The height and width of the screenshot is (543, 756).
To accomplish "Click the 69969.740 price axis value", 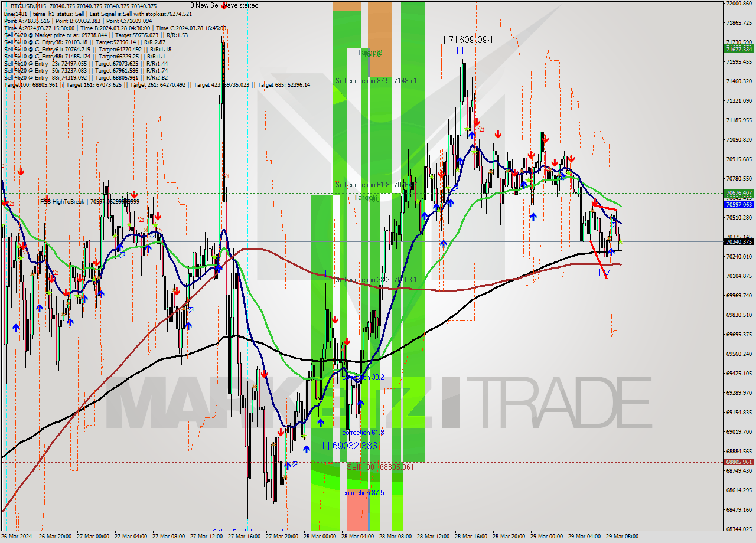I will (x=738, y=295).
